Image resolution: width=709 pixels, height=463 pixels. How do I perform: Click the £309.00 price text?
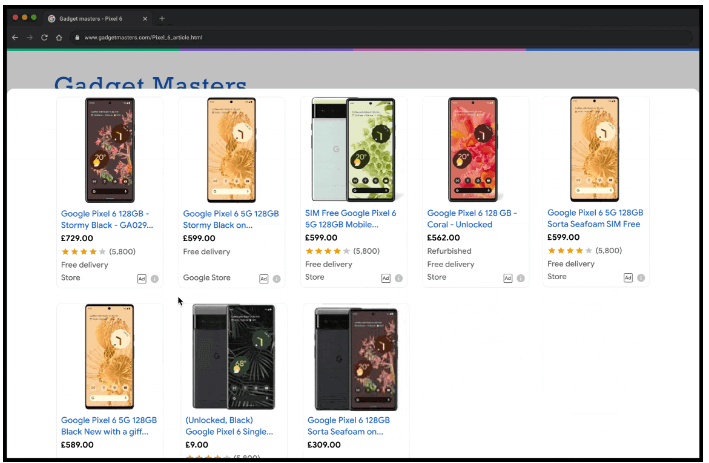(324, 445)
